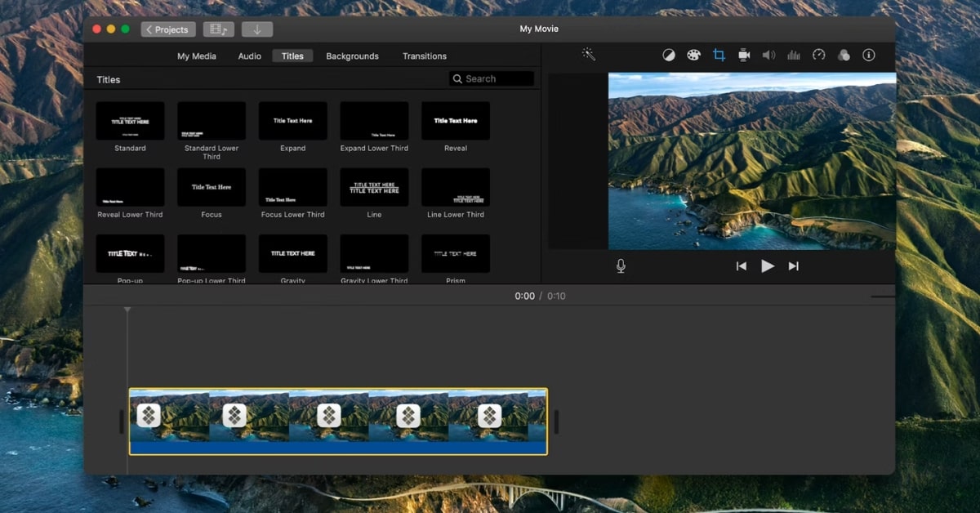
Task: Select the Standard Lower Third title
Action: [212, 121]
